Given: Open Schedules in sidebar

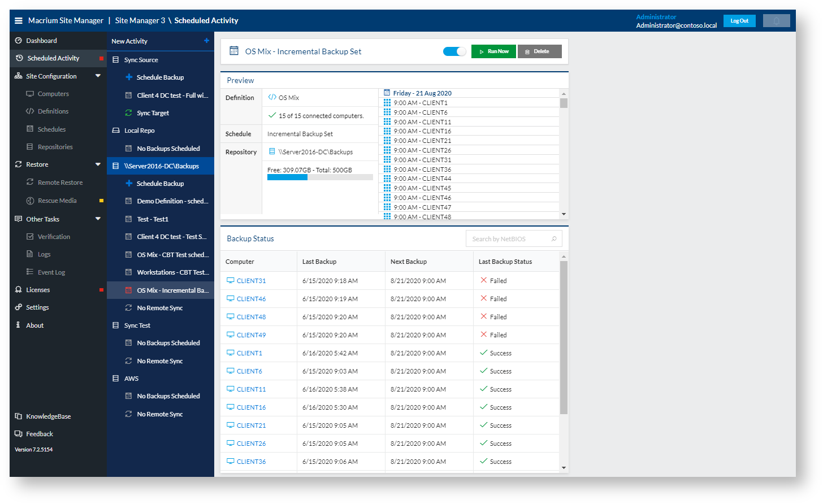Looking at the screenshot, I should tap(51, 129).
